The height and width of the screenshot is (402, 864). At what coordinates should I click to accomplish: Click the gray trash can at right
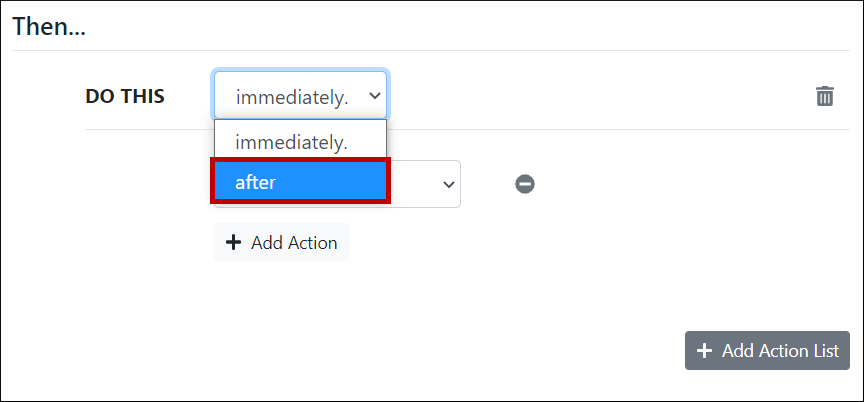coord(825,96)
